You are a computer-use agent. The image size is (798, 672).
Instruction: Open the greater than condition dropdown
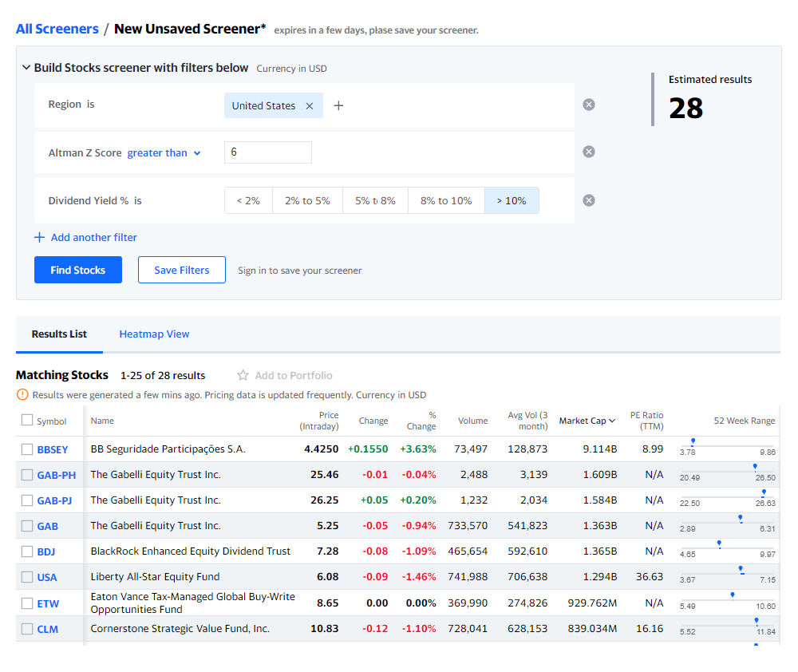coord(164,152)
